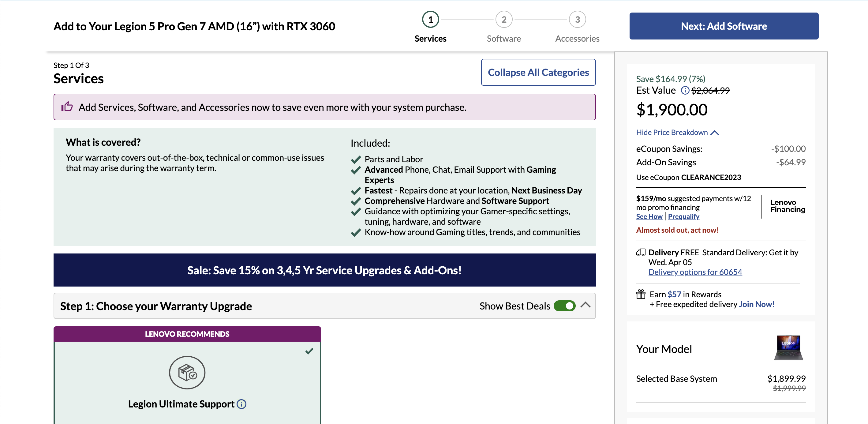The height and width of the screenshot is (424, 868).
Task: Toggle the Show Best Deals switch
Action: pyautogui.click(x=564, y=306)
